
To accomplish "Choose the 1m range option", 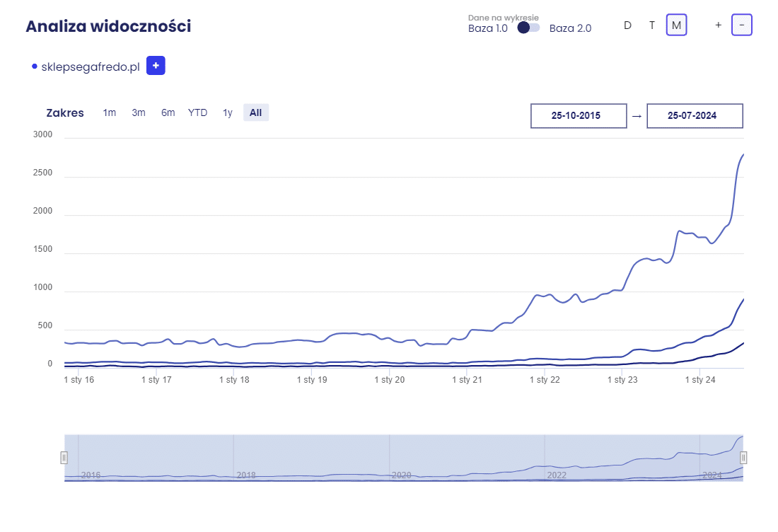I will pos(109,112).
